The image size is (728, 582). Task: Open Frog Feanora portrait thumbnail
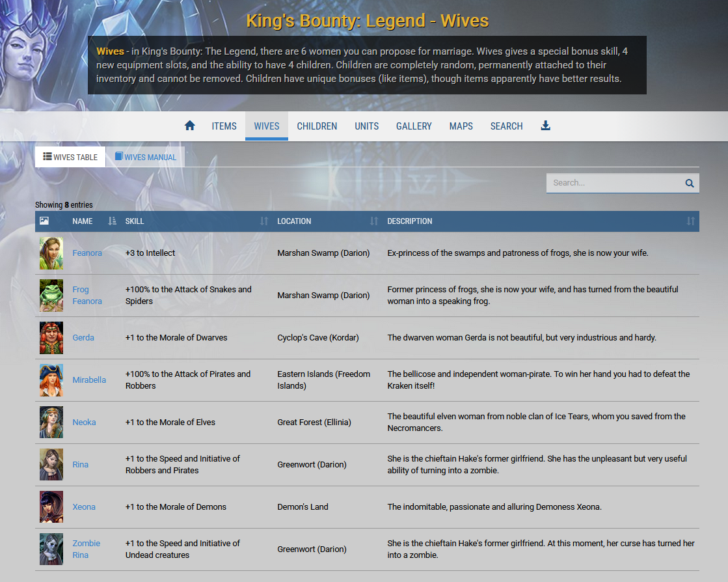pos(51,296)
